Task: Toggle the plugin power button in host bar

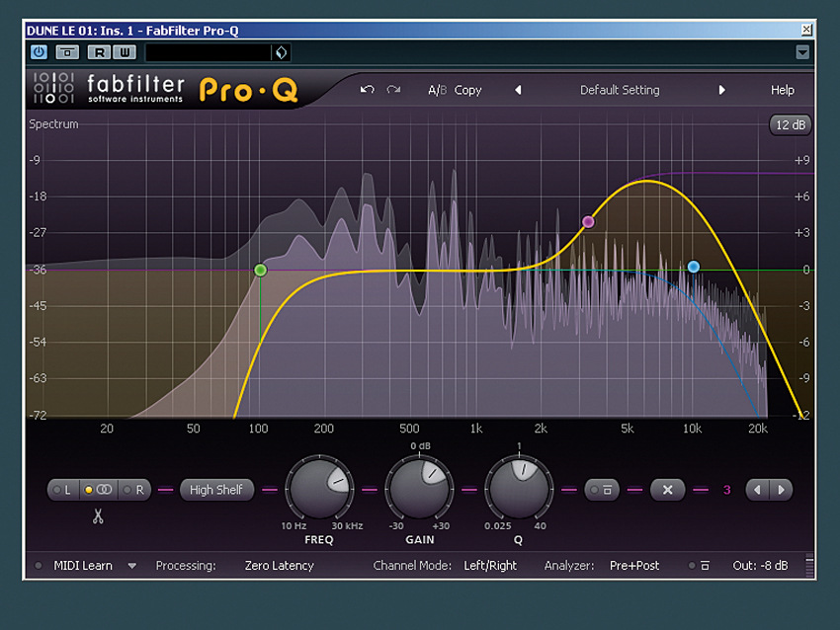Action: 39,52
